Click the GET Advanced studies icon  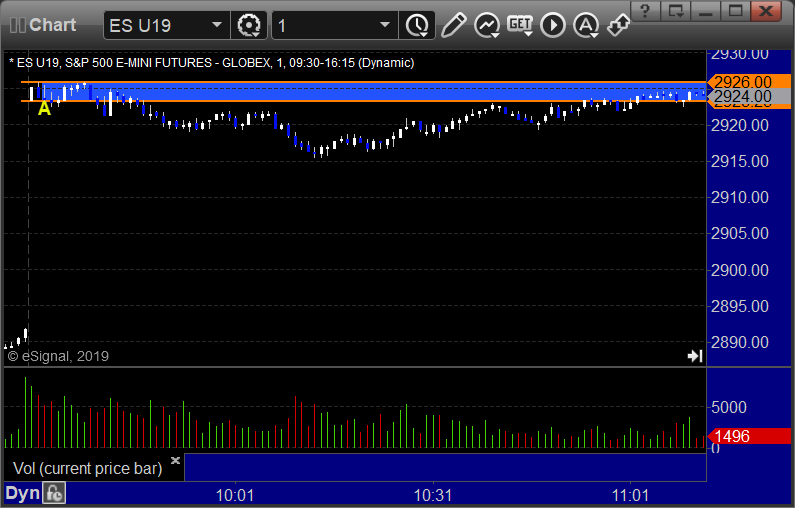click(x=520, y=25)
